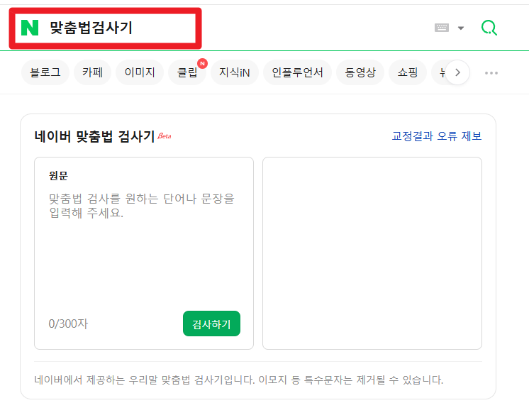Click the 원문 heading label
This screenshot has width=529, height=420.
[58, 176]
